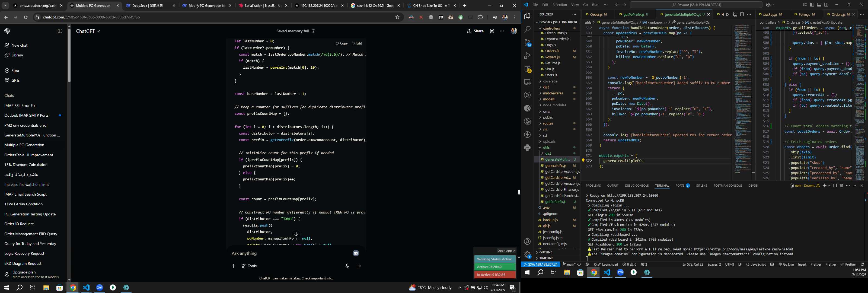Add attachment with plus icon in ChatGPT

click(234, 266)
